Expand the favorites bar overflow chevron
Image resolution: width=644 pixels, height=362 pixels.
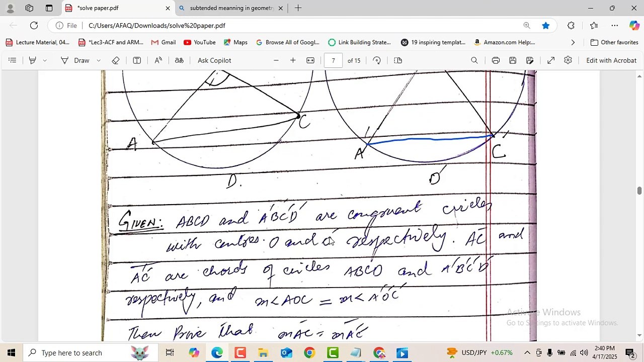[573, 42]
